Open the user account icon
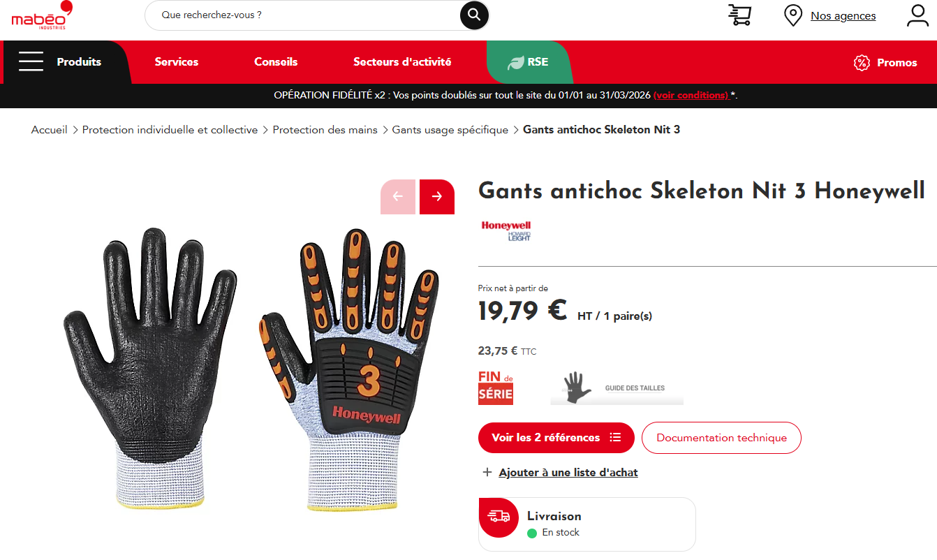 tap(917, 15)
